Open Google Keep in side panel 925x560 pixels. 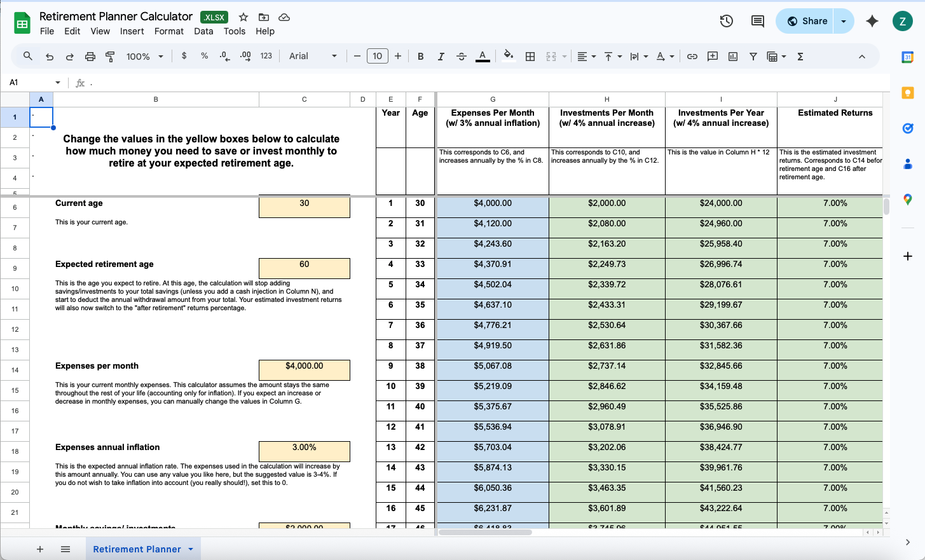click(907, 93)
